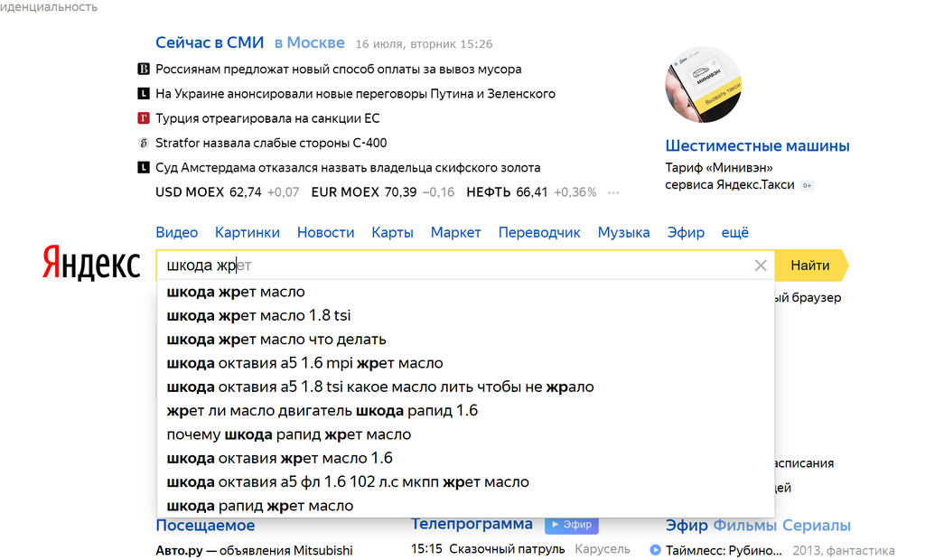
Task: Open the в Москве local news link
Action: (x=309, y=42)
